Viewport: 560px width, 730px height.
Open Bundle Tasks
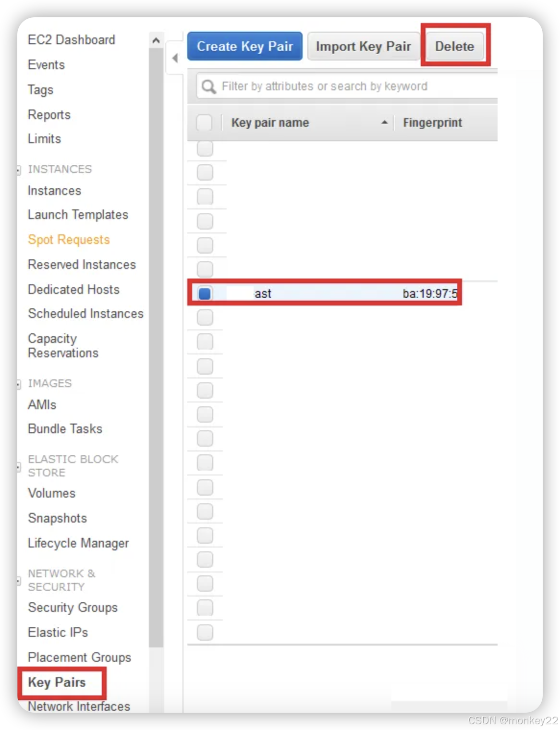pos(65,429)
